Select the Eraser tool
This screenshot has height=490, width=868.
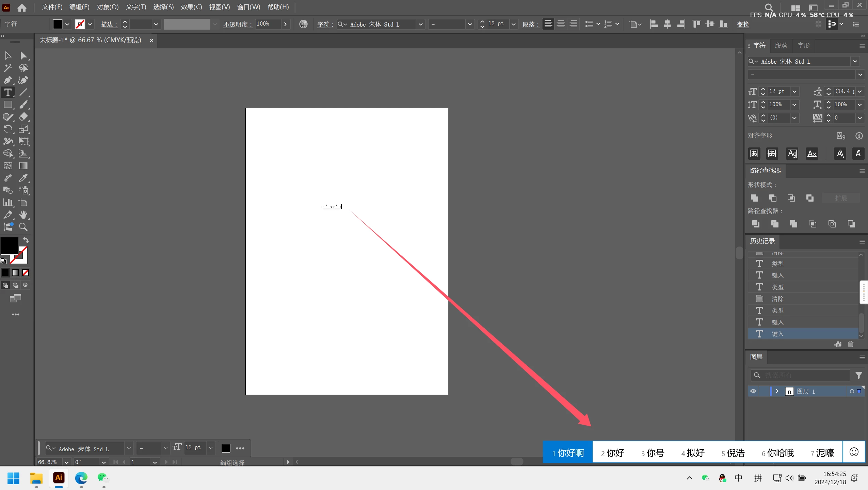(23, 117)
